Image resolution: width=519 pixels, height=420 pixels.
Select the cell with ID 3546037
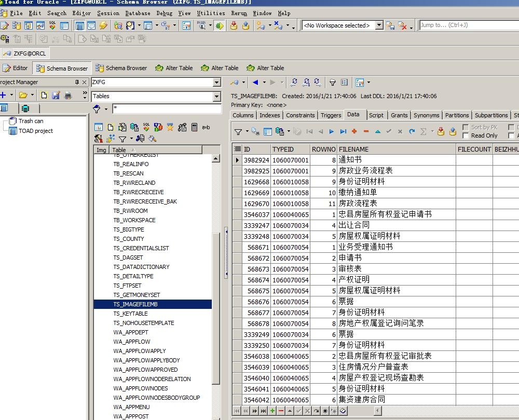[x=256, y=214]
